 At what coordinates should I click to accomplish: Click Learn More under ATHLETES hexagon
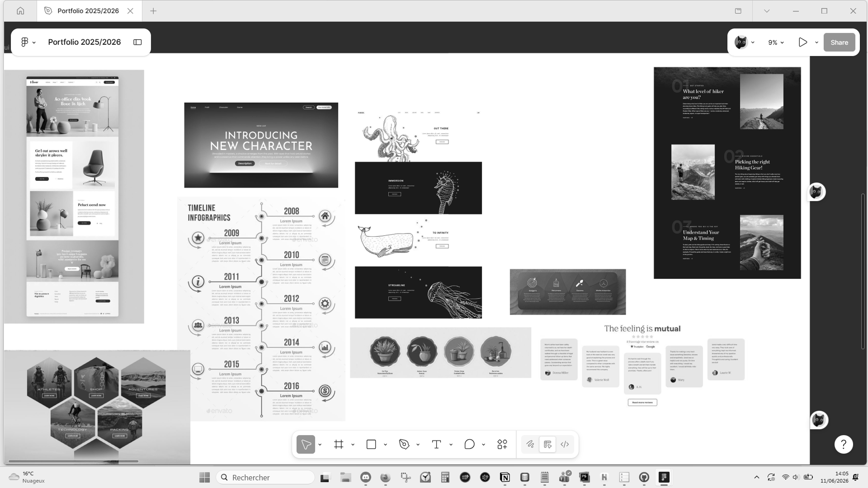click(49, 395)
